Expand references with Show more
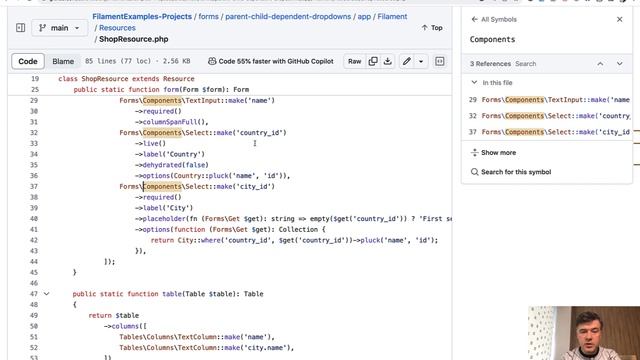 [493, 152]
